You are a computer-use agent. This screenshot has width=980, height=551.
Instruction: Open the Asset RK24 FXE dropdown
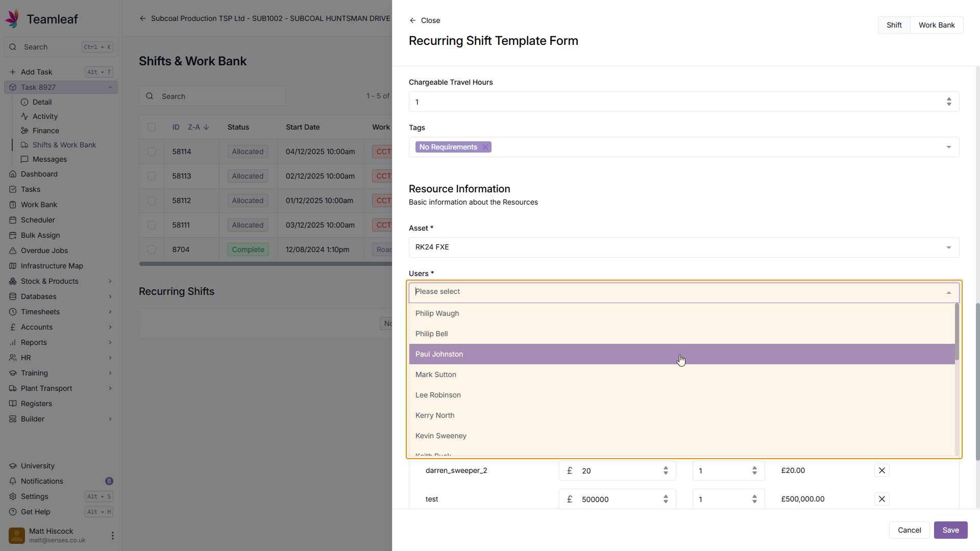pos(683,247)
